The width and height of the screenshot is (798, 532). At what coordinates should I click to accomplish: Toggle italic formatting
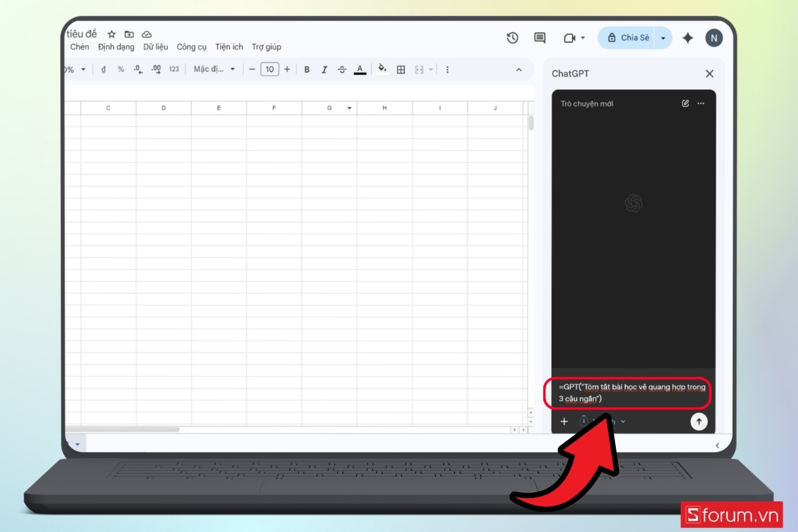pyautogui.click(x=325, y=69)
